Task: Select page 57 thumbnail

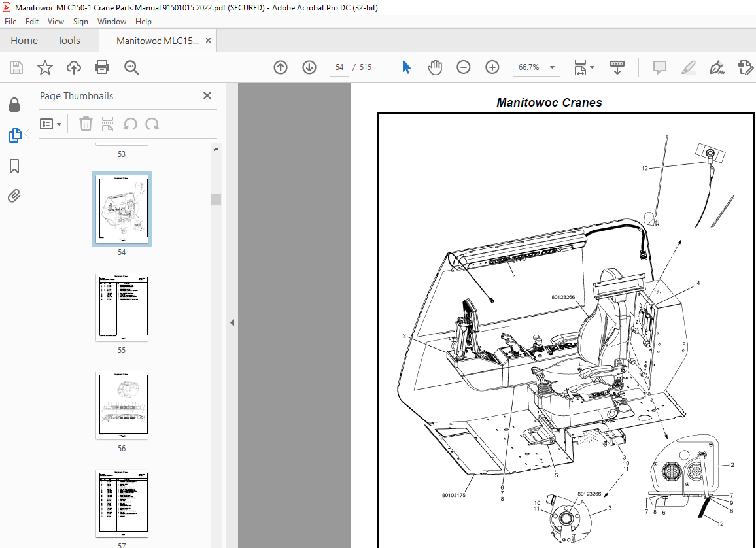Action: (x=122, y=504)
